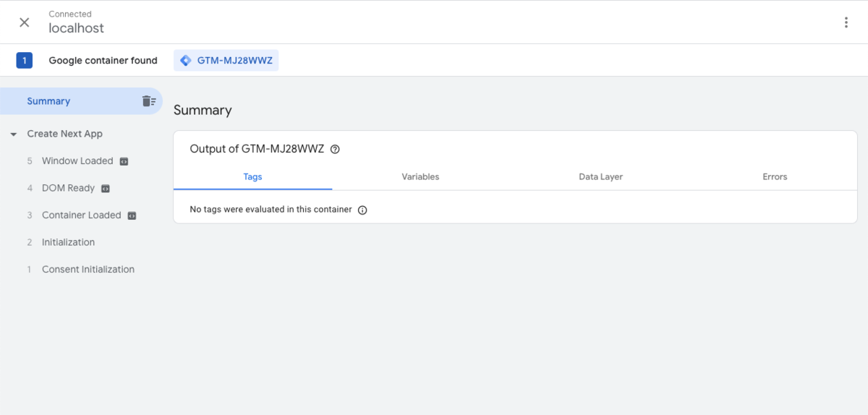Select the Consent Initialization event
868x415 pixels.
[88, 270]
